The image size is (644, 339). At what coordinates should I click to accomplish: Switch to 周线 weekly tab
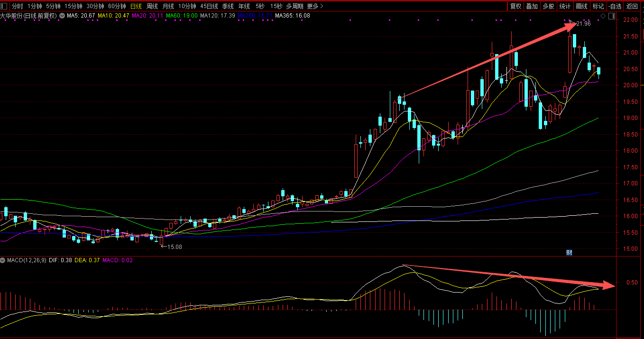tap(152, 6)
